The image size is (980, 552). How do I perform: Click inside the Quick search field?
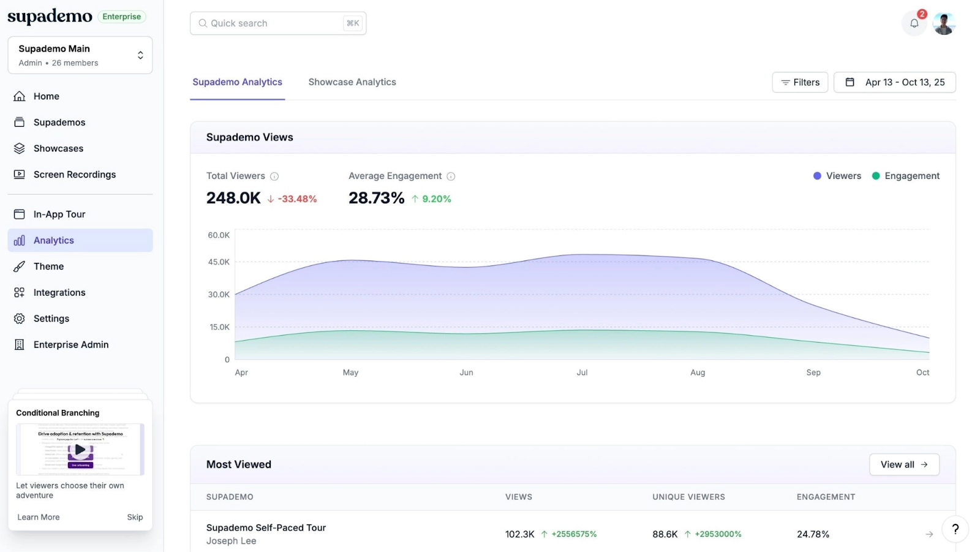[278, 23]
